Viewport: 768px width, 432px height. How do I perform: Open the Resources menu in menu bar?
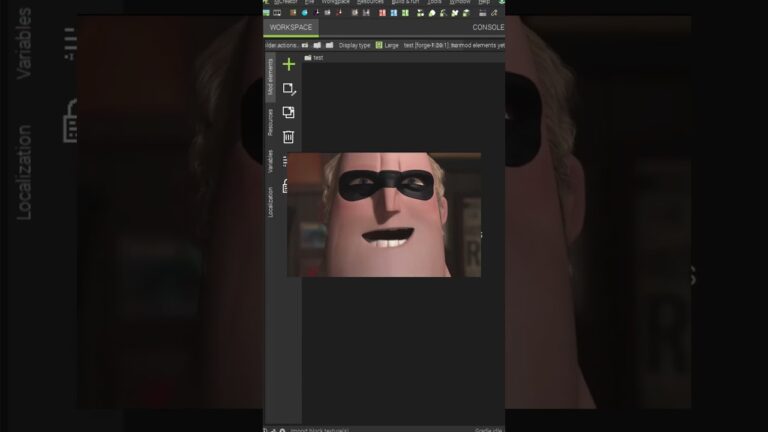point(370,2)
